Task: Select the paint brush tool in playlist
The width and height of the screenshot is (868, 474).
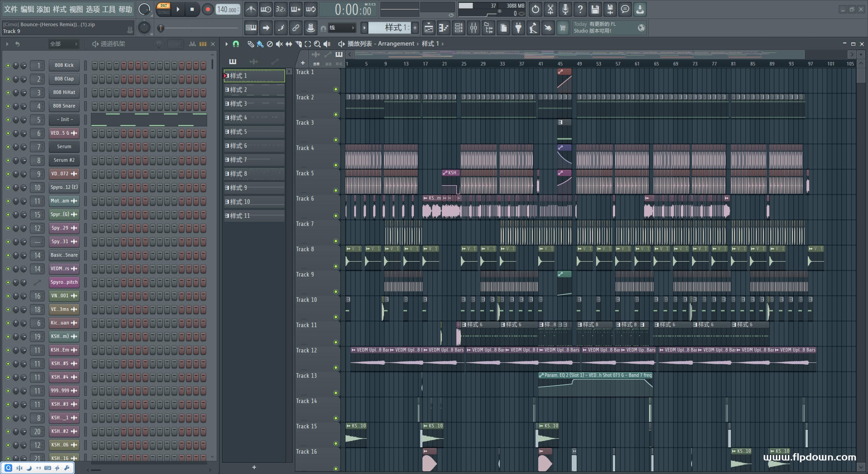Action: click(x=260, y=44)
